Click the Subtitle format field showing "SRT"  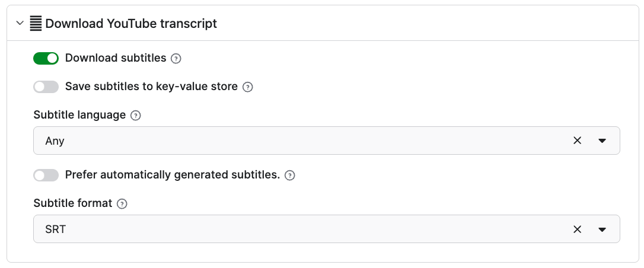[x=297, y=229]
